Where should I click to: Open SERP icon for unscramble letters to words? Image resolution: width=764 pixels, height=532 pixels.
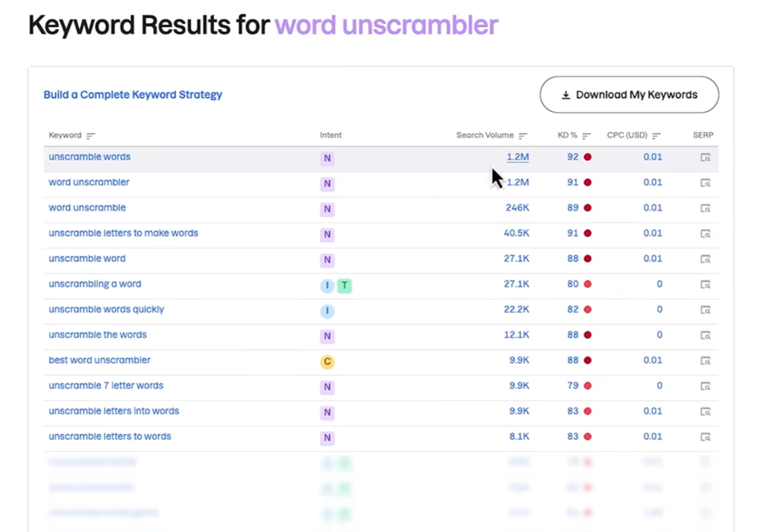[x=705, y=437]
